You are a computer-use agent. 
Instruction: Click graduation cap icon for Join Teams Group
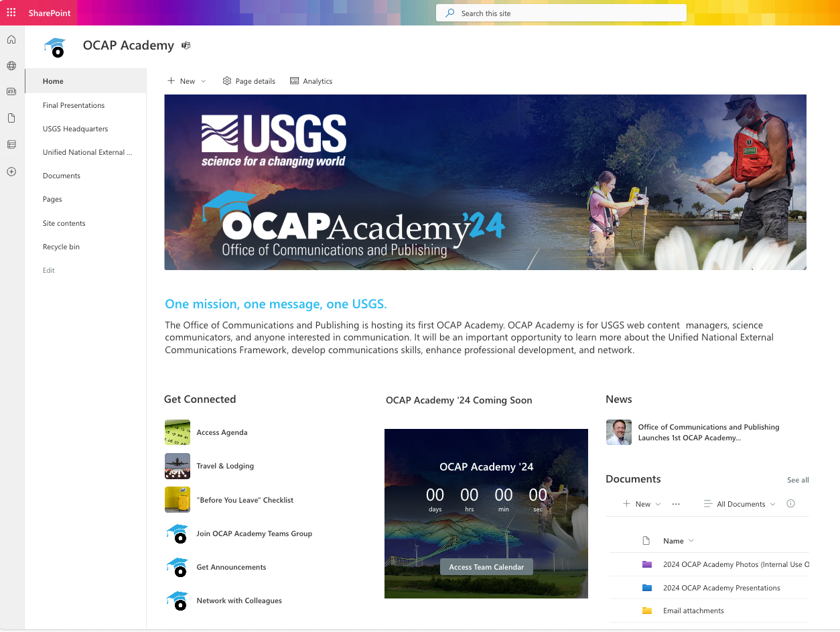click(x=178, y=533)
